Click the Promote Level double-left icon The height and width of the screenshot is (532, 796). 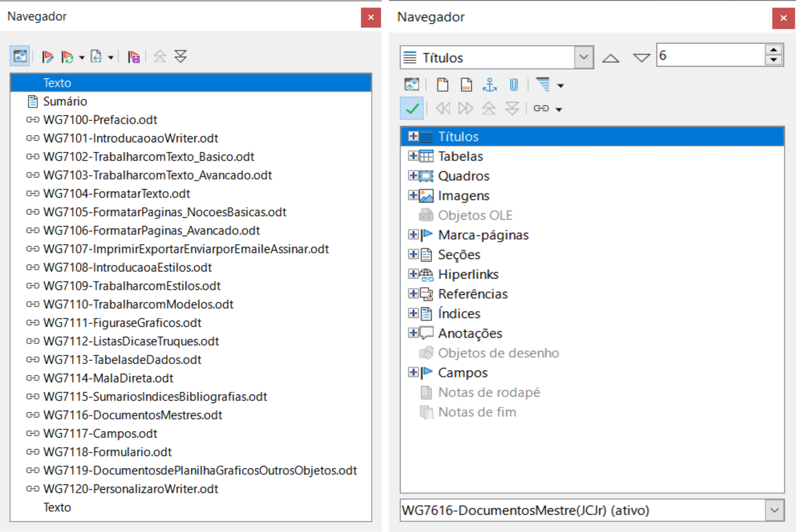coord(443,108)
